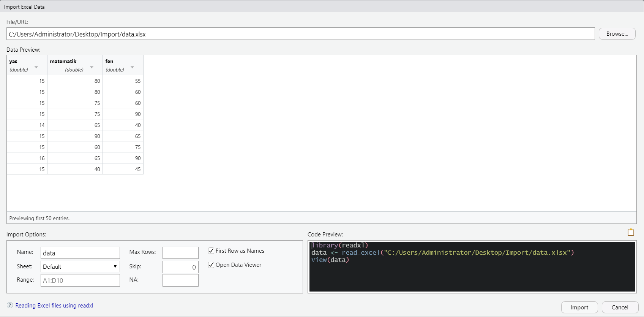This screenshot has width=644, height=317.
Task: Click the NA input field
Action: [x=180, y=280]
